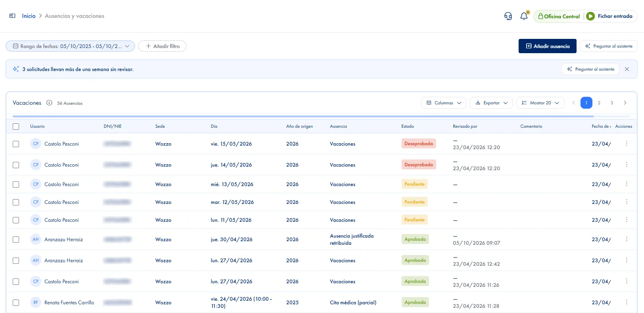Click the horizontal table scrollbar
644x313 pixels.
(x=303, y=116)
